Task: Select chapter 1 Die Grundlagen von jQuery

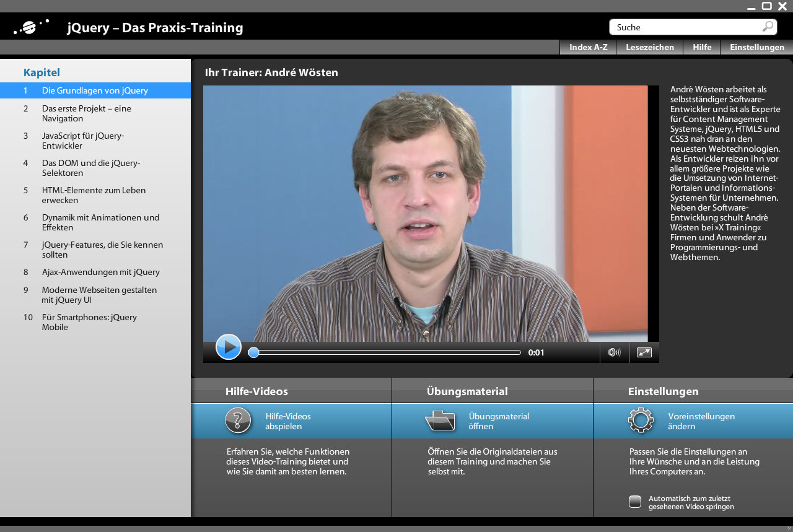Action: point(95,90)
